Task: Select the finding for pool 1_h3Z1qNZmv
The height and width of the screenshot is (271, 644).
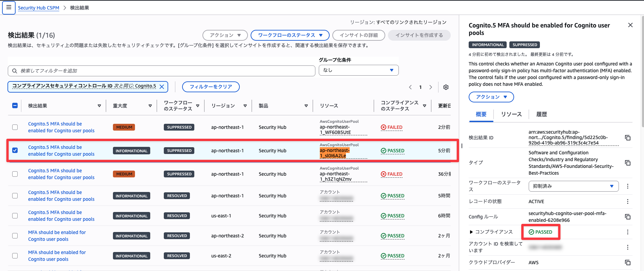Action: (x=15, y=174)
